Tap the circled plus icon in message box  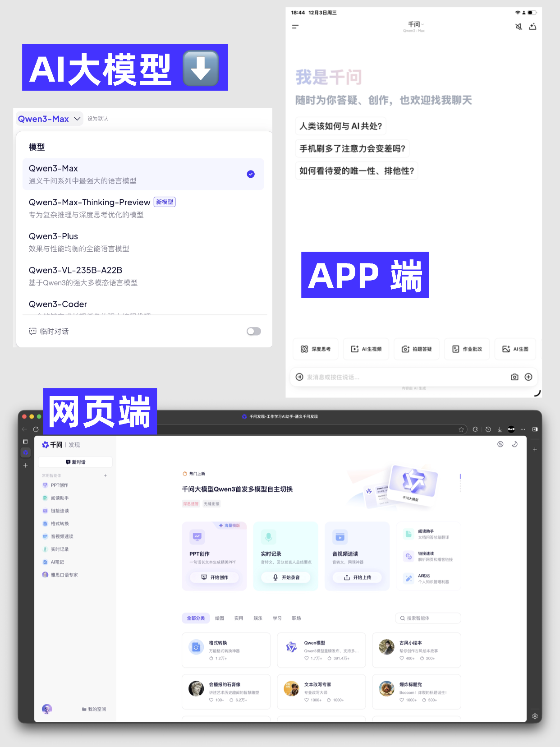point(528,377)
